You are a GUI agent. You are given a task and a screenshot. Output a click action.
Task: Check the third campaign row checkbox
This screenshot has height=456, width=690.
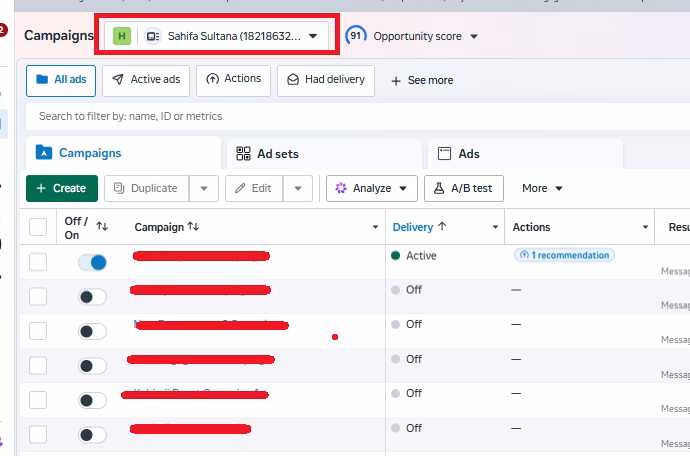(x=38, y=331)
